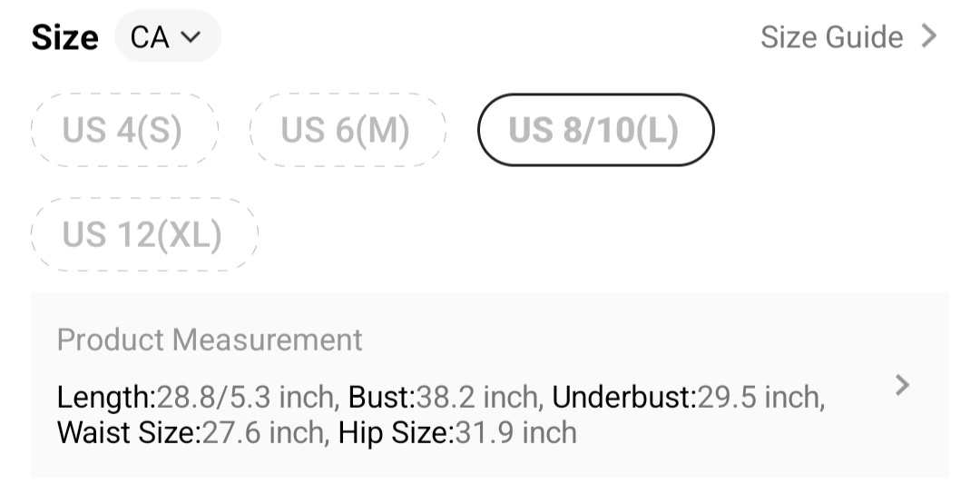The width and height of the screenshot is (980, 494).
Task: Tap the 38.2 inch bust value
Action: pyautogui.click(x=477, y=397)
